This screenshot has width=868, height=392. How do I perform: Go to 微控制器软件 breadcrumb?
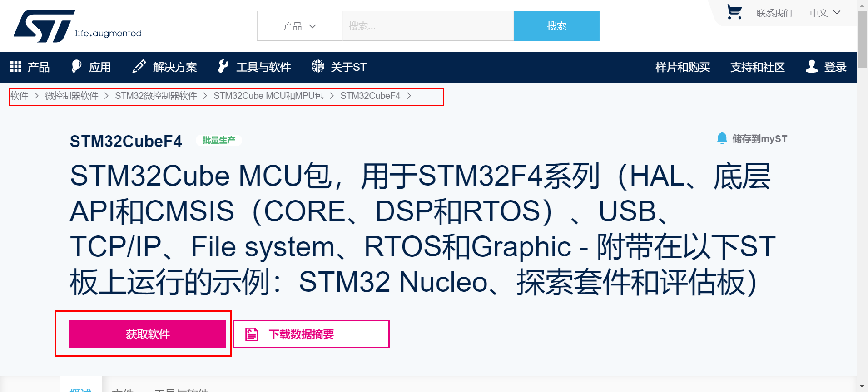(x=71, y=96)
